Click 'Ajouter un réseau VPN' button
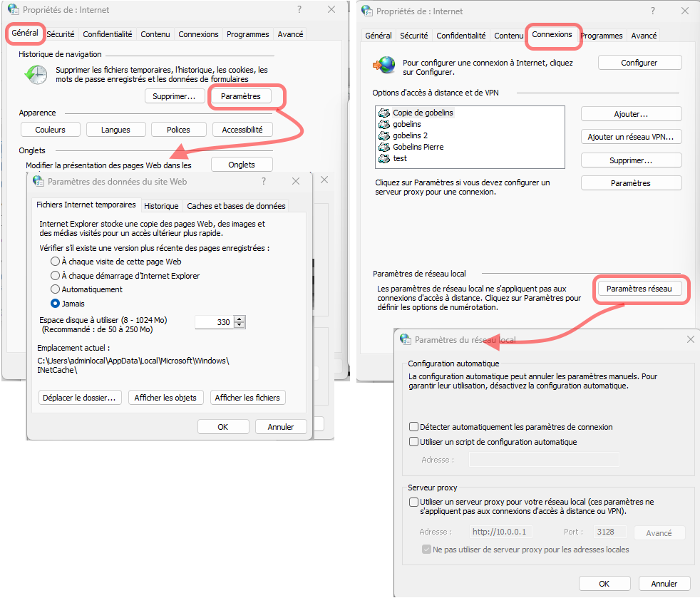The image size is (700, 598). tap(631, 136)
